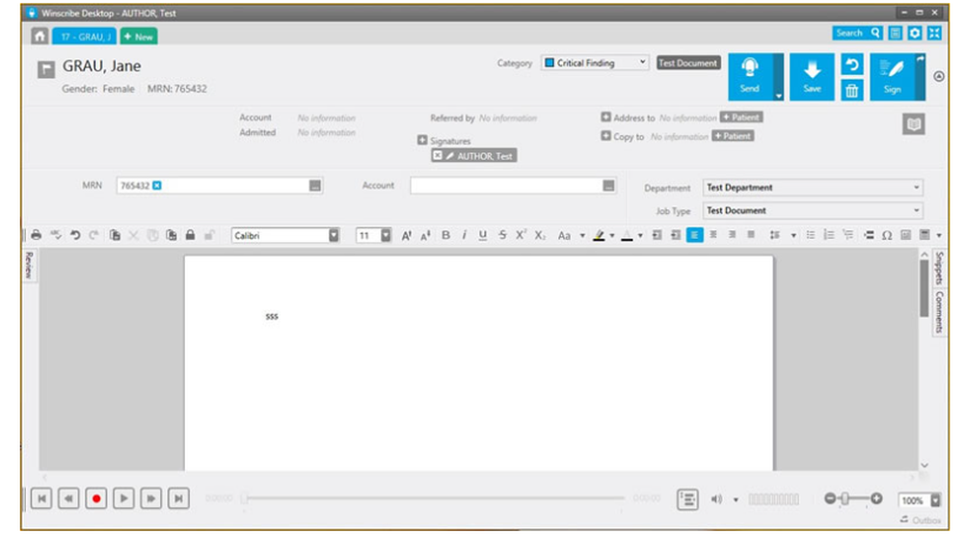Toggle subscript formatting

click(x=540, y=235)
